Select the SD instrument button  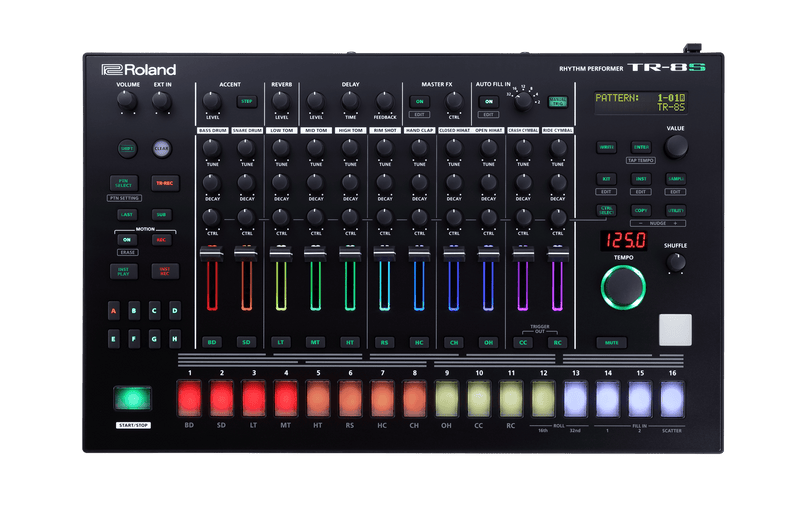(x=246, y=342)
